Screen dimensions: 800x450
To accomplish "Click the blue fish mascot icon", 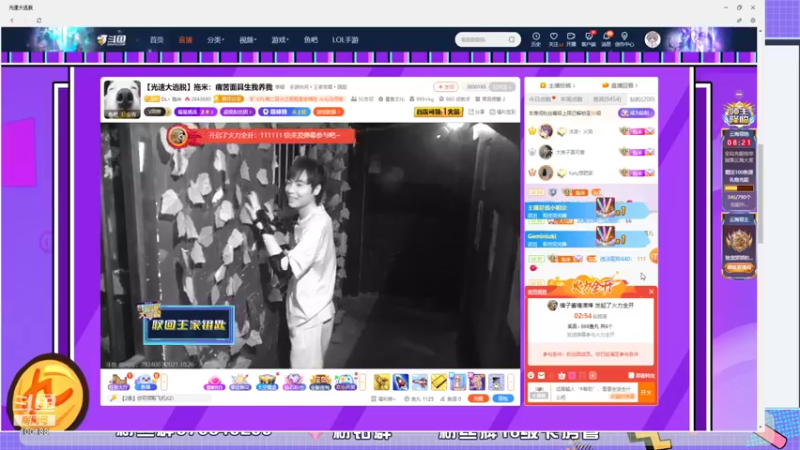I will coord(145,382).
